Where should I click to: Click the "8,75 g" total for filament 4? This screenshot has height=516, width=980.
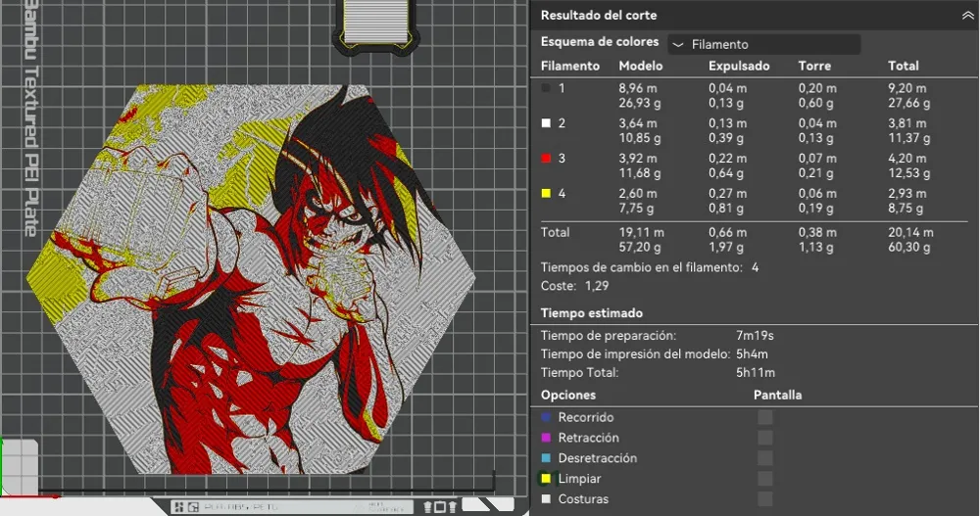pos(906,208)
